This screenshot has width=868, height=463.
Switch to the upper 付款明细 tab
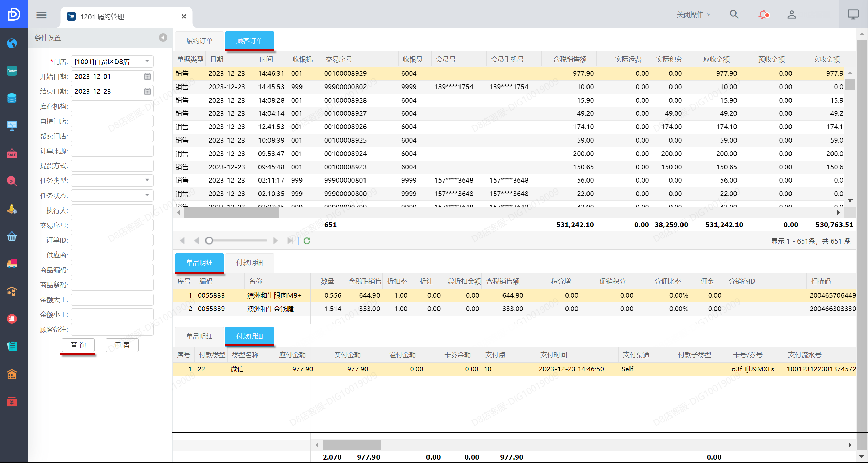tap(250, 263)
